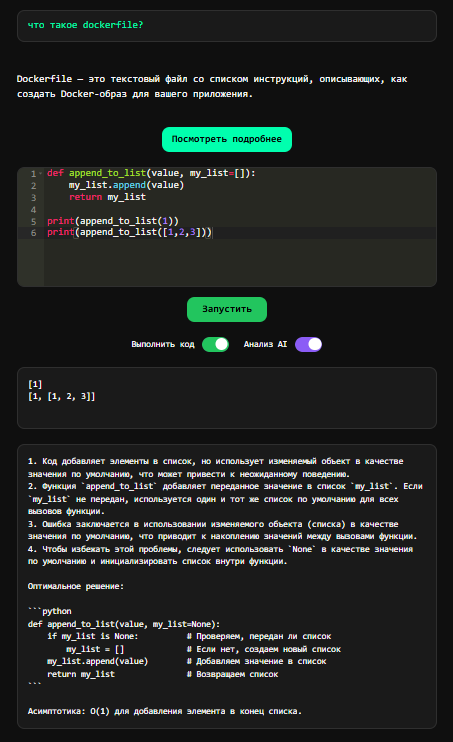Toggle the 'Выполнить код' green switch

tap(215, 344)
